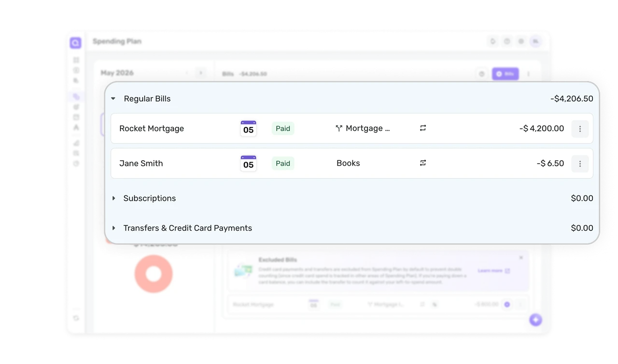Click the Paid status on Rocket Mortgage
Image resolution: width=618 pixels, height=364 pixels.
pos(283,128)
